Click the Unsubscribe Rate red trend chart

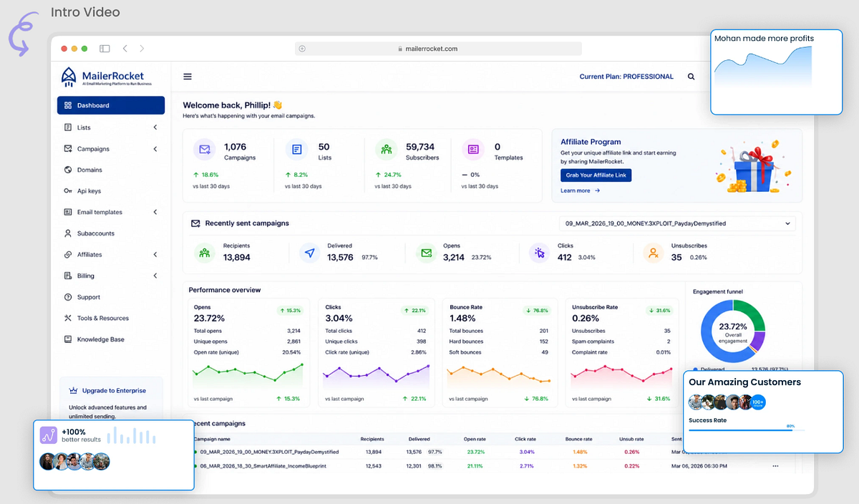coord(621,375)
